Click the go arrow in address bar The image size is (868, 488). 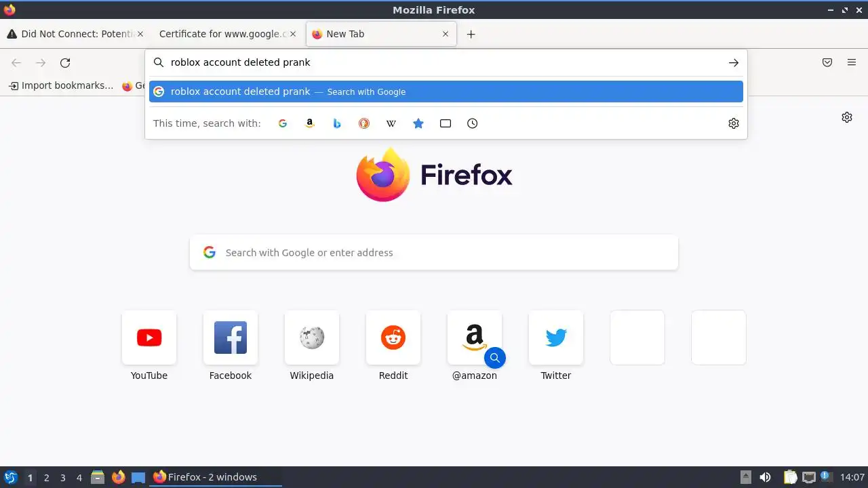734,62
